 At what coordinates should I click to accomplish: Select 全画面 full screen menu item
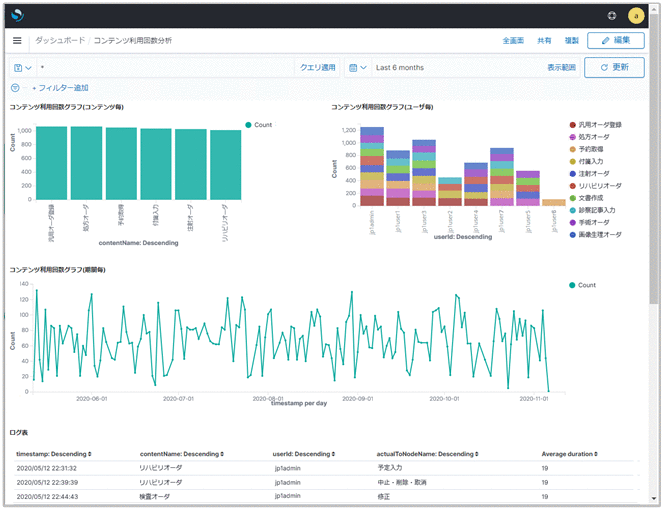(x=513, y=41)
